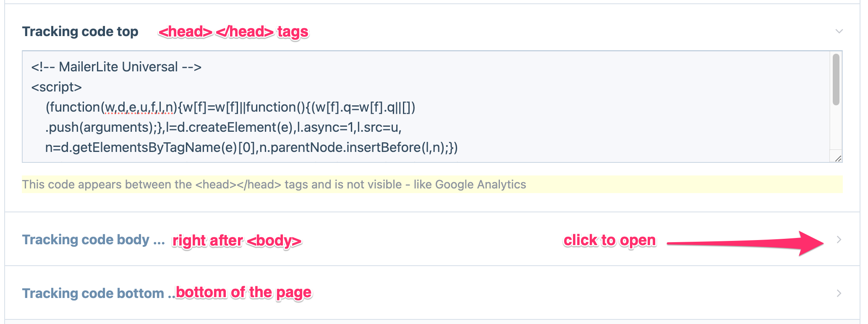This screenshot has height=324, width=868.
Task: Collapse the Tracking code top section chevron
Action: click(x=839, y=31)
